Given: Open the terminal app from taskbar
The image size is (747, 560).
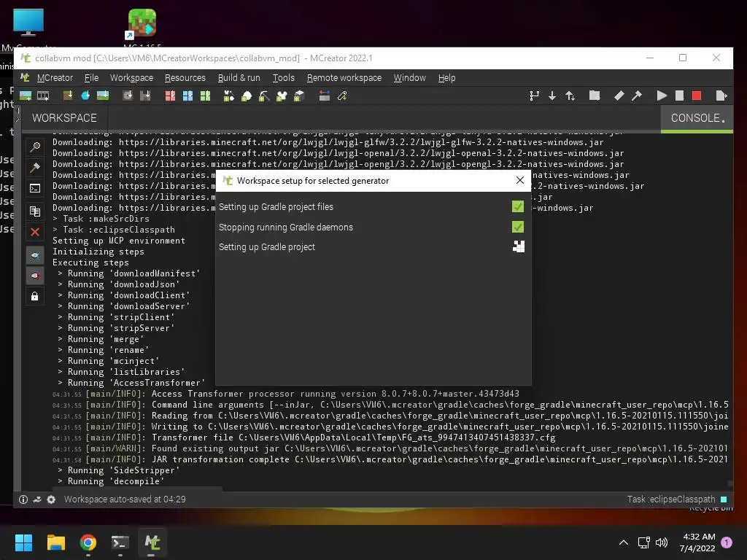Looking at the screenshot, I should pyautogui.click(x=120, y=542).
